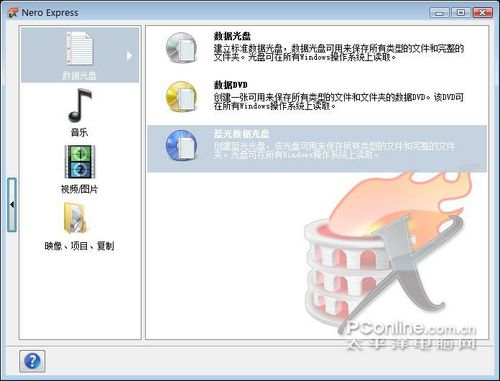500x381 pixels.
Task: Click the 视频/图片 label in sidebar
Action: [79, 189]
